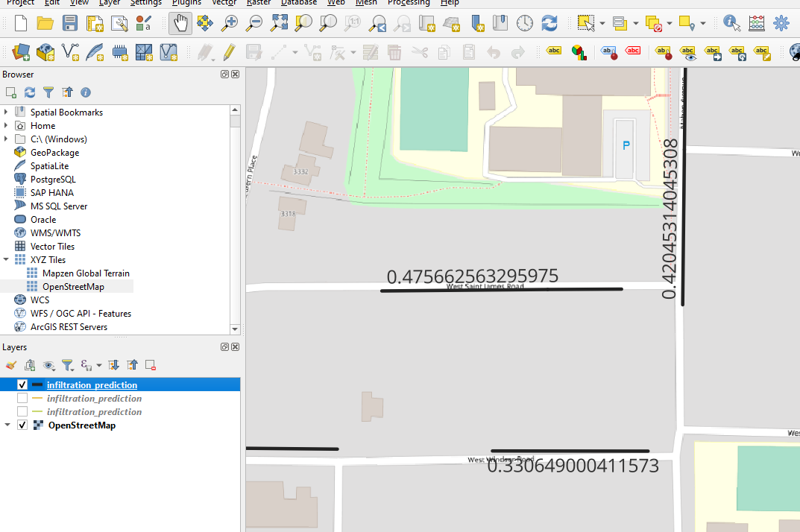Toggle editing with the yellow pencil icon
The width and height of the screenshot is (800, 532).
pyautogui.click(x=229, y=52)
